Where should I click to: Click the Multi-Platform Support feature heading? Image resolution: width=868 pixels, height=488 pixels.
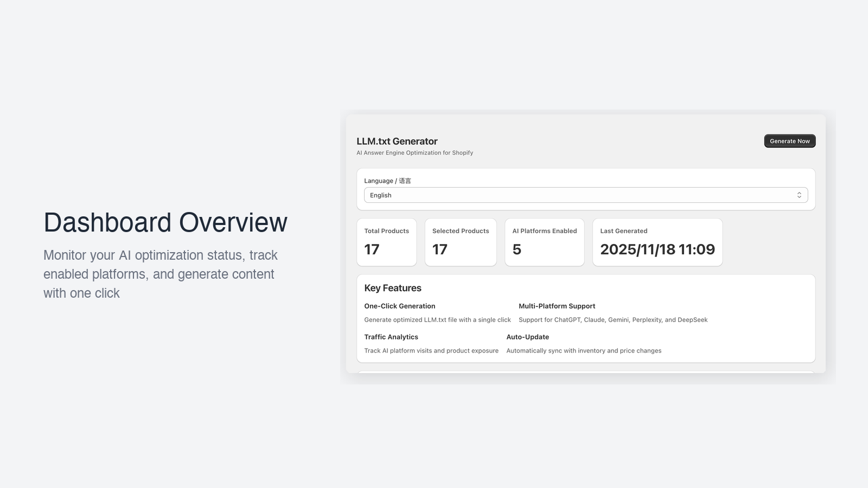coord(557,306)
